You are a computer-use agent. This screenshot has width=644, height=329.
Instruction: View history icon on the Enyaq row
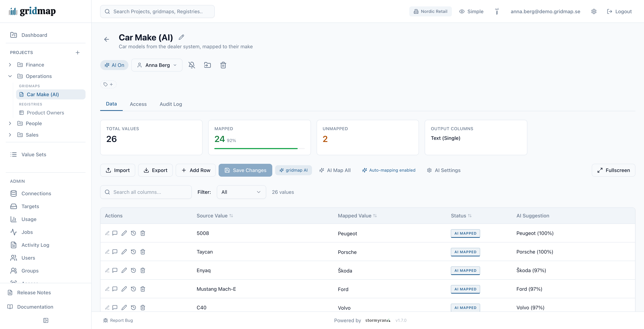click(133, 270)
